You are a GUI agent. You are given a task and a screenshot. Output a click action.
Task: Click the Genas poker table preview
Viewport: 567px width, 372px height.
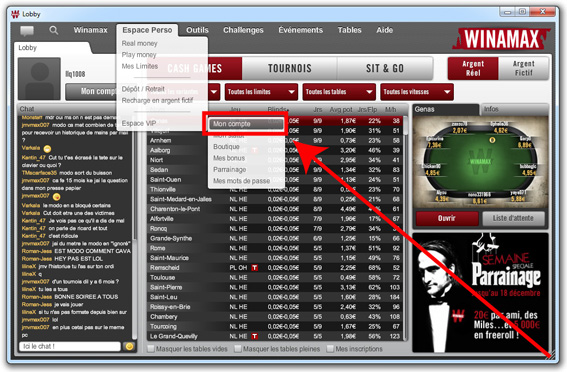click(x=480, y=161)
